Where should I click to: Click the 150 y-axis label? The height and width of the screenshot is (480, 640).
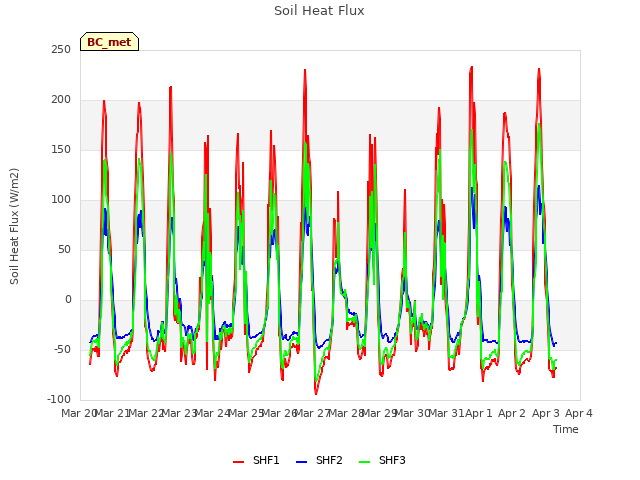coord(61,149)
